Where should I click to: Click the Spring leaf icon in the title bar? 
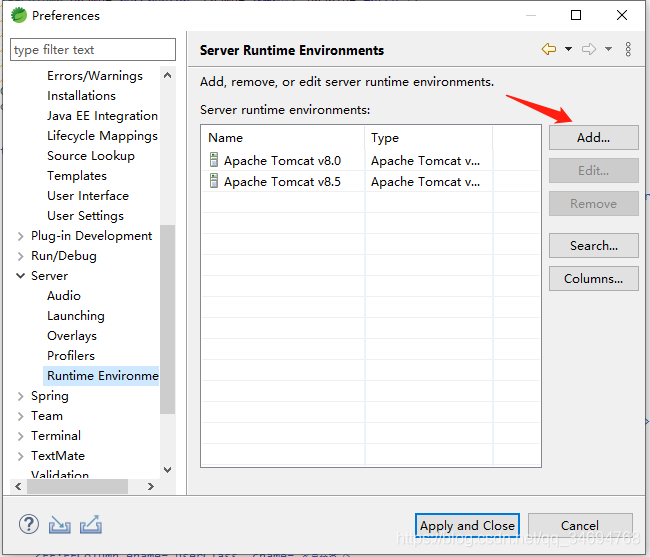(19, 15)
